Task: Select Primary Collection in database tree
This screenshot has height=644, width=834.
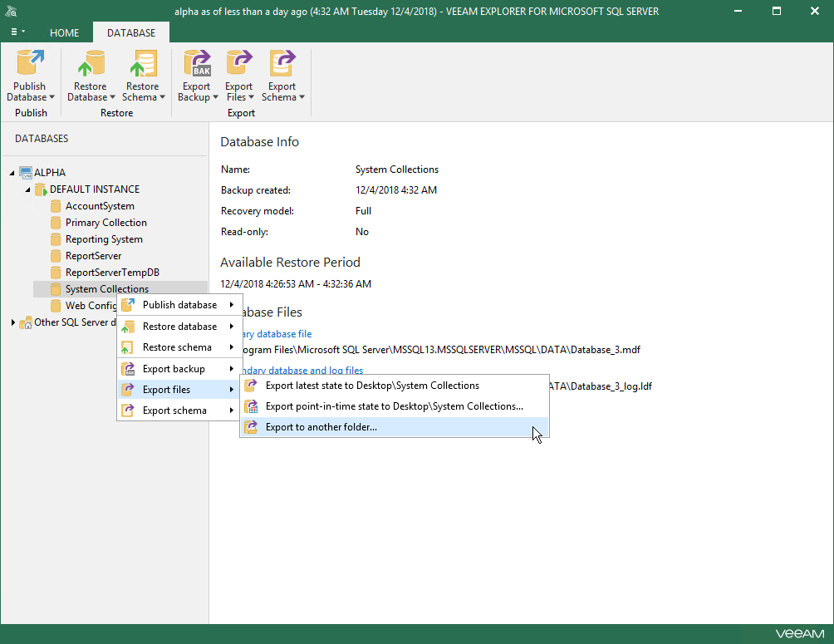Action: [106, 223]
